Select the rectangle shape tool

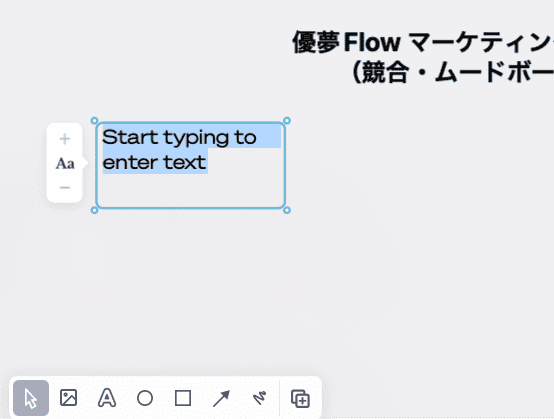coord(183,398)
